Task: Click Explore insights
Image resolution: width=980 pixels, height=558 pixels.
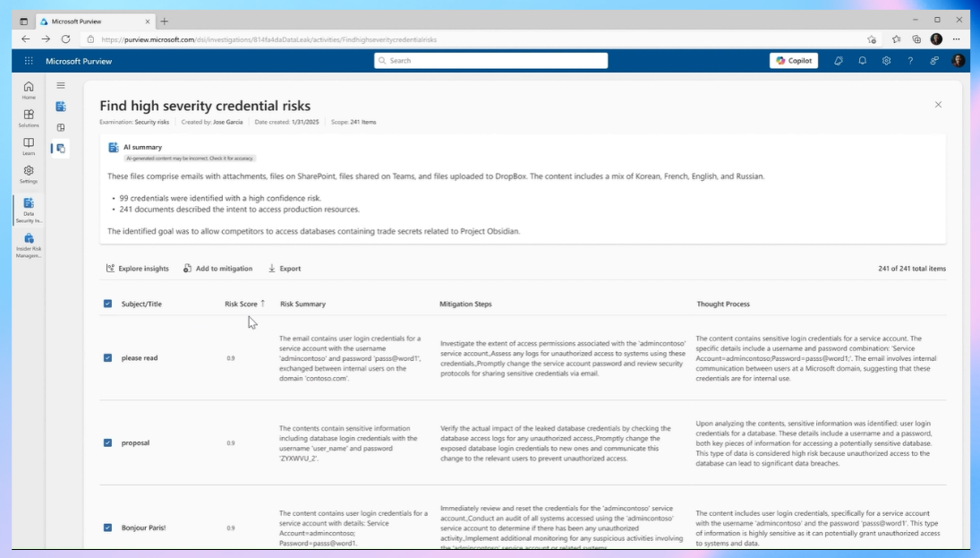Action: (x=138, y=269)
